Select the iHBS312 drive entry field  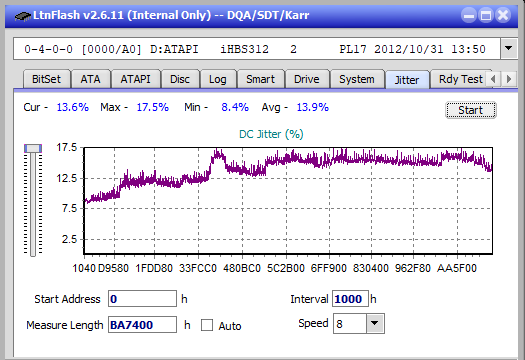point(257,49)
